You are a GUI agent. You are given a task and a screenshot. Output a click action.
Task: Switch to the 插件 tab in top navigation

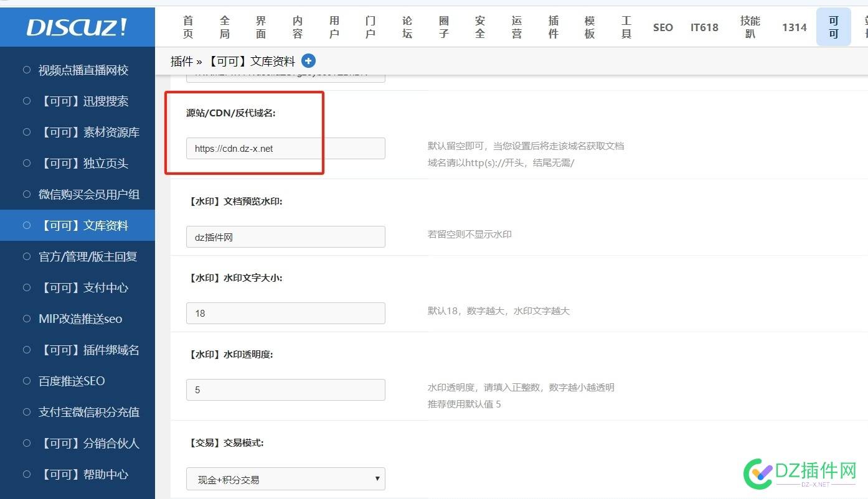pos(552,27)
